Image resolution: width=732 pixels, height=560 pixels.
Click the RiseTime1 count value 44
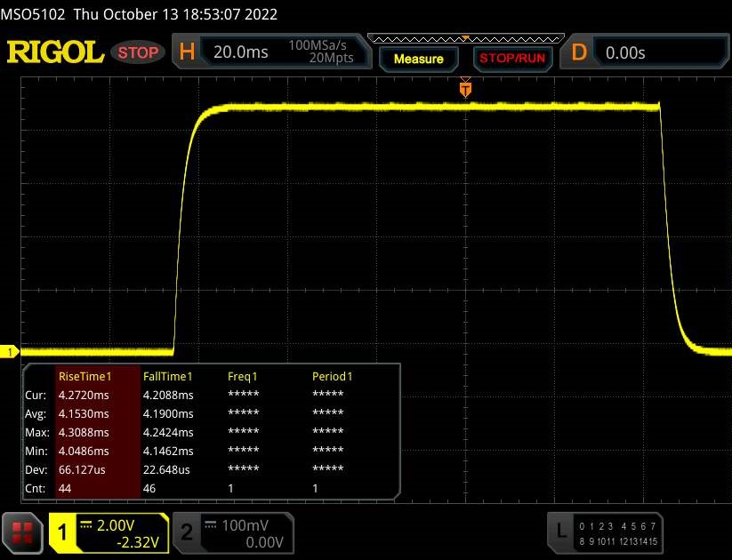[x=65, y=489]
